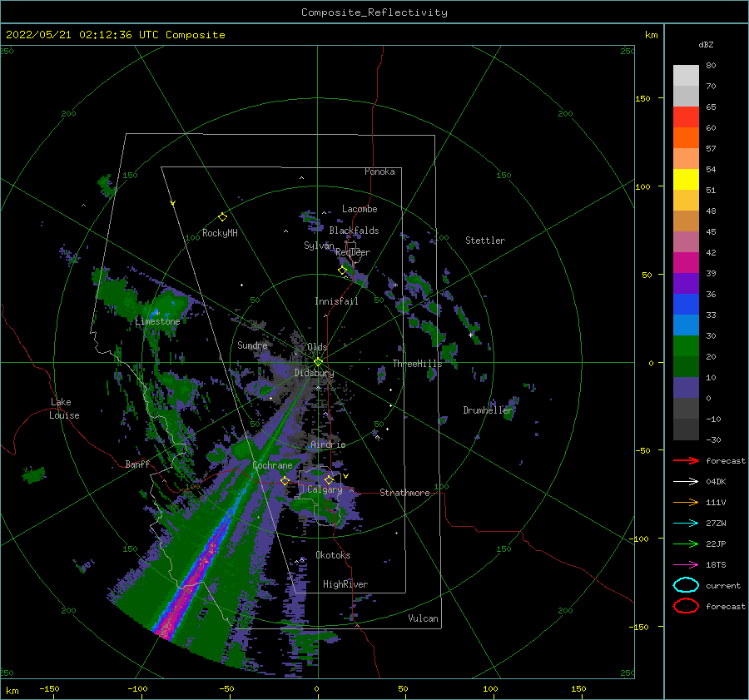Image resolution: width=749 pixels, height=700 pixels.
Task: Click the Blackfalds label
Action: click(x=354, y=231)
